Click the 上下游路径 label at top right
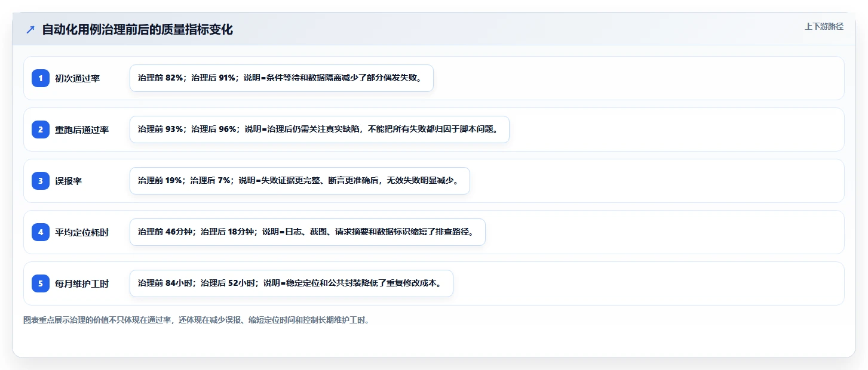 pos(824,26)
